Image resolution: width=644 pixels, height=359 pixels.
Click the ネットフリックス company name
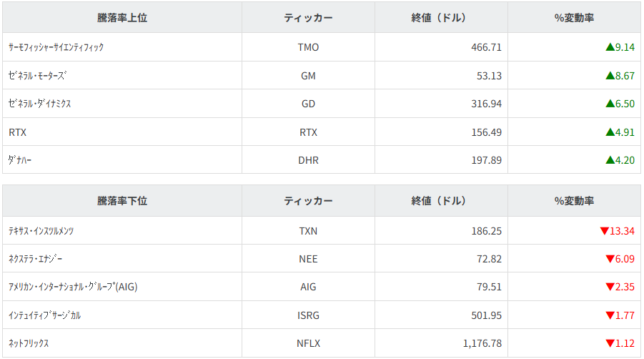(29, 343)
